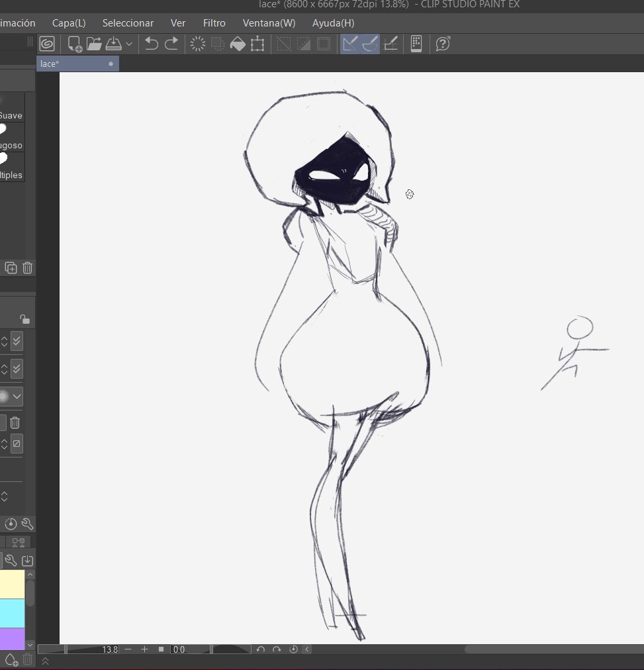
Task: Click the clock history icon near the bottom left
Action: click(x=10, y=524)
